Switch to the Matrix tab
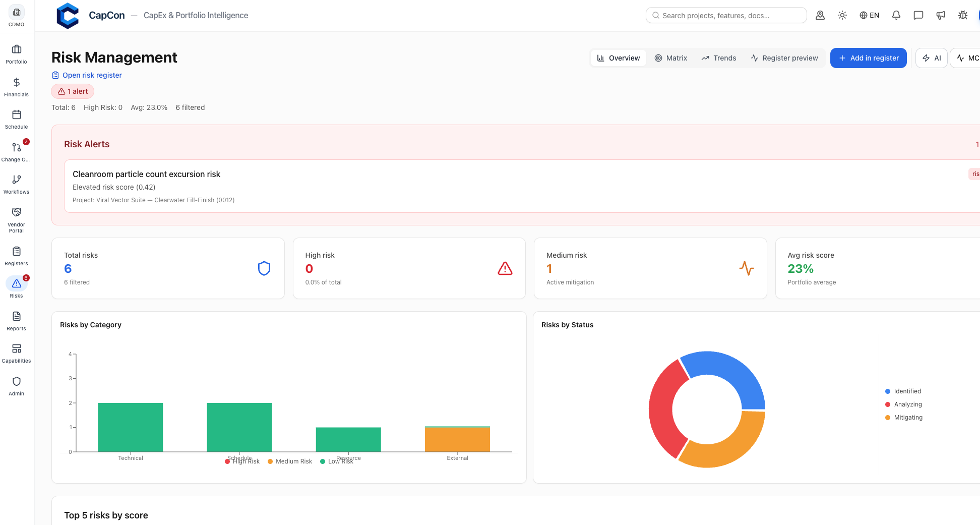The width and height of the screenshot is (980, 525). tap(671, 58)
